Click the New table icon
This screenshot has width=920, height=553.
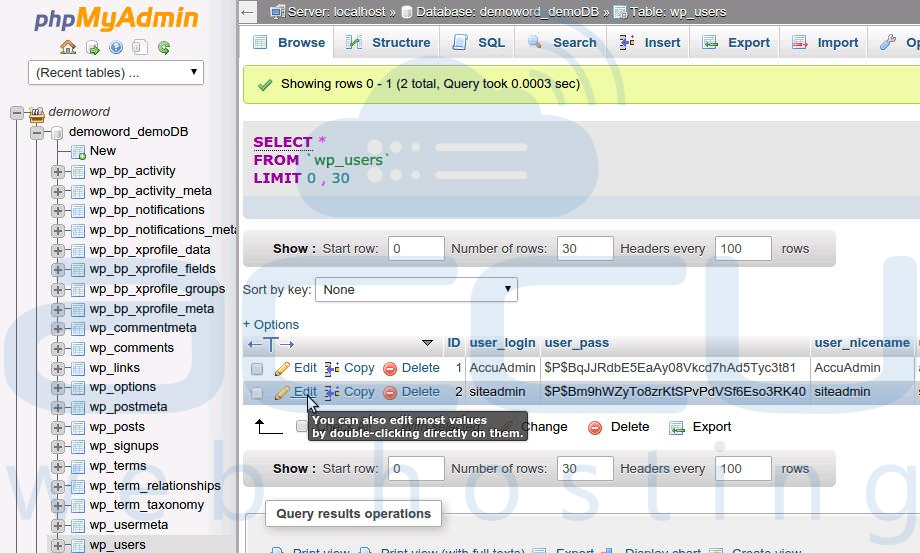pyautogui.click(x=78, y=152)
